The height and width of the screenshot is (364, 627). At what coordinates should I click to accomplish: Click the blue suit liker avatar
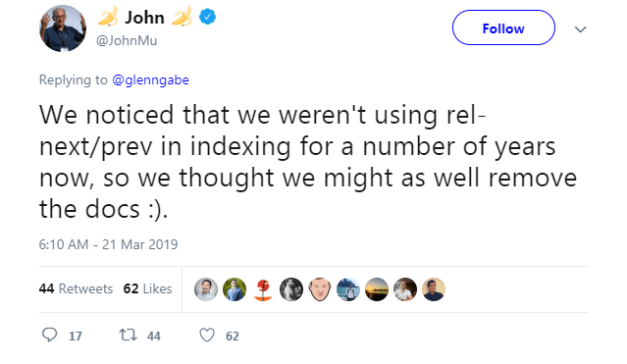tap(235, 289)
